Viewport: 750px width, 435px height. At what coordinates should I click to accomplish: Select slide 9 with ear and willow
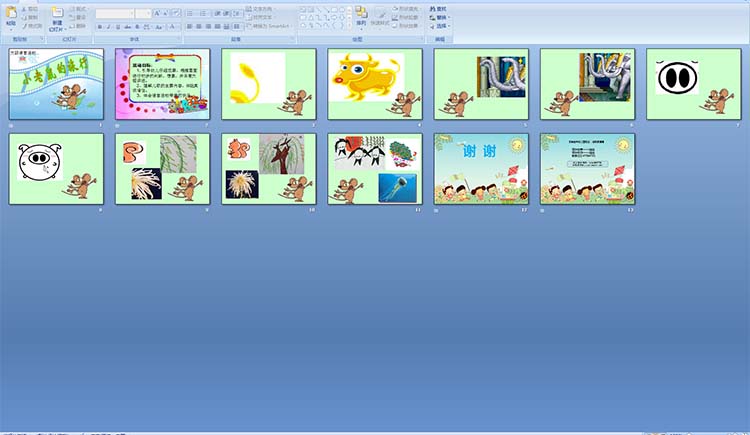tap(163, 169)
